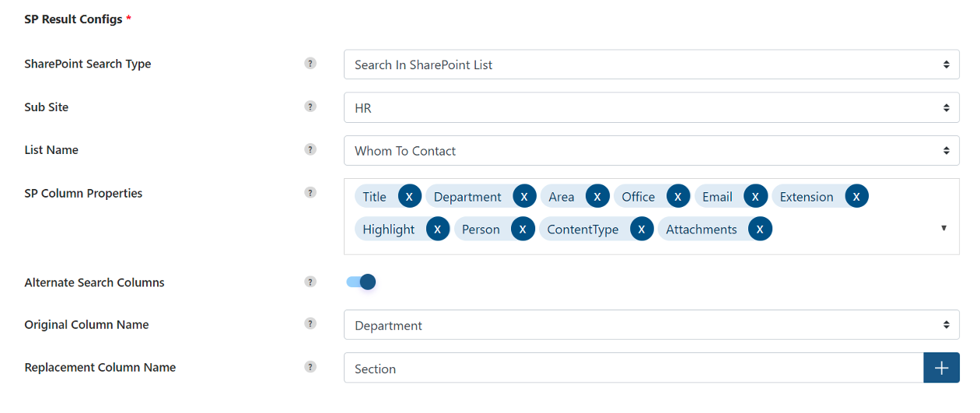The width and height of the screenshot is (980, 413).
Task: Remove the Attachments column tag
Action: 761,229
